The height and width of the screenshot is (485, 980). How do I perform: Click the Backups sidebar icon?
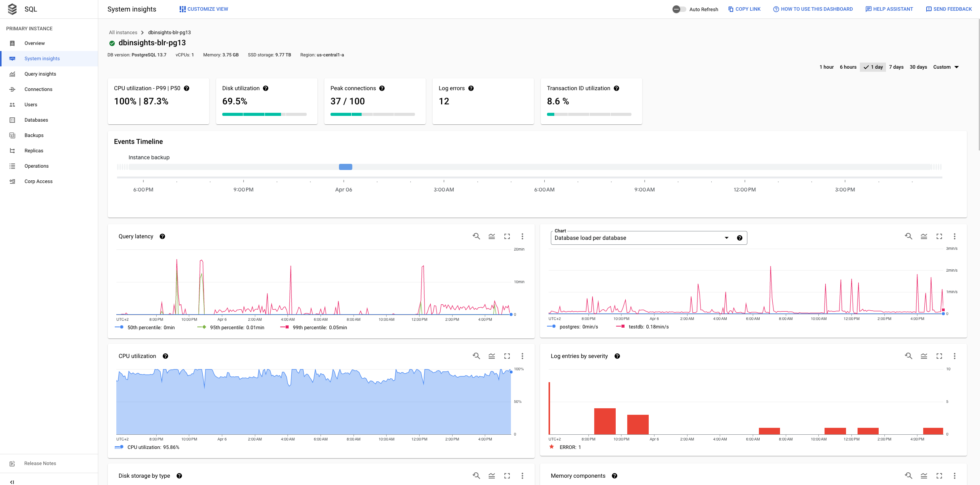(13, 135)
